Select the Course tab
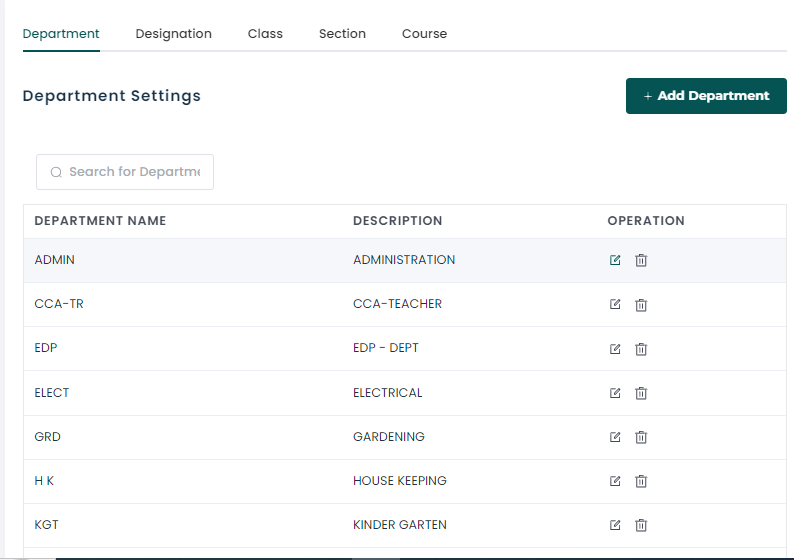Viewport: 794px width, 560px height. (424, 34)
